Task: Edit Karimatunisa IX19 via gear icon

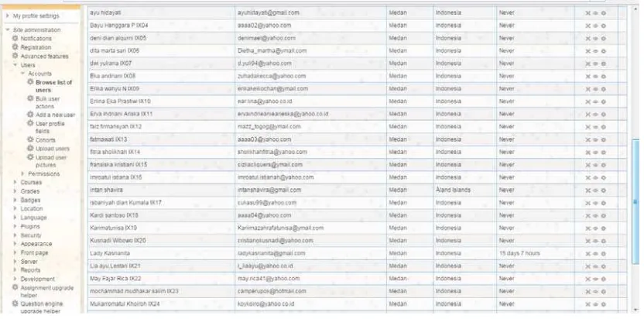Action: [x=603, y=228]
